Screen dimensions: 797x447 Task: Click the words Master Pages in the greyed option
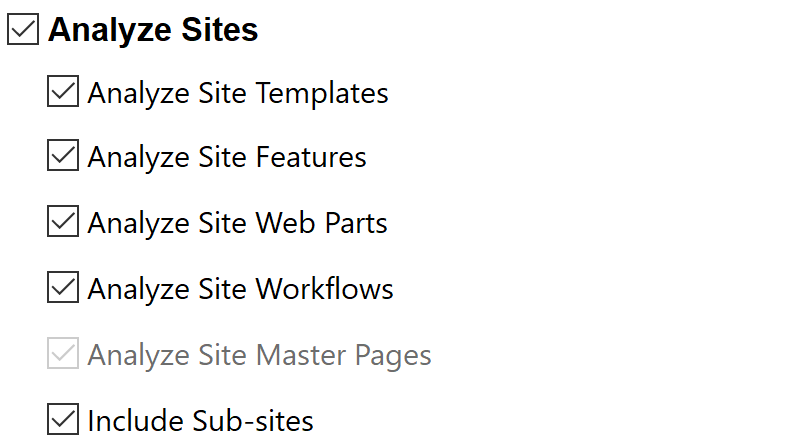[x=344, y=354]
